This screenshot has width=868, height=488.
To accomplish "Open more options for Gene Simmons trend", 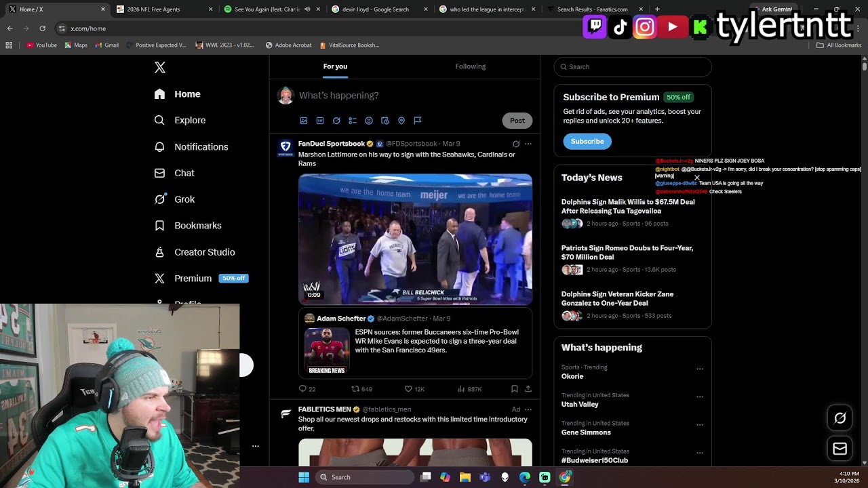I will click(x=700, y=425).
